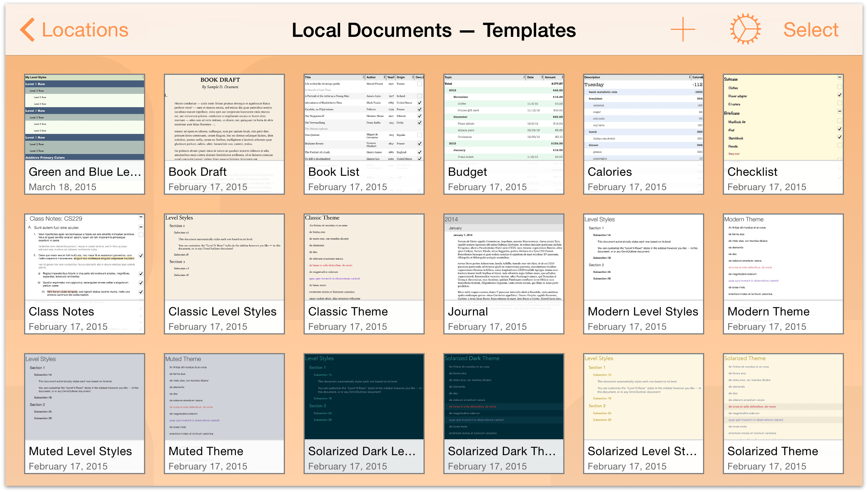Screen dimensions: 868x492
Task: Open the Solarized Theme template
Action: (783, 414)
